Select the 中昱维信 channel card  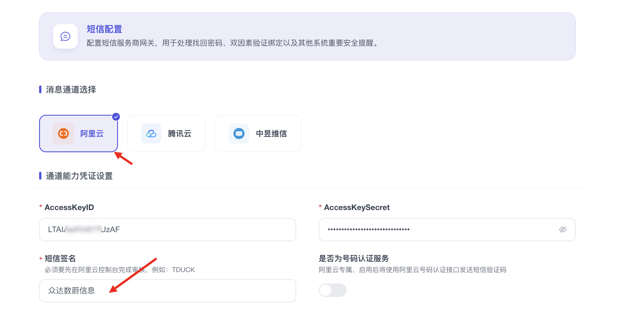(258, 134)
